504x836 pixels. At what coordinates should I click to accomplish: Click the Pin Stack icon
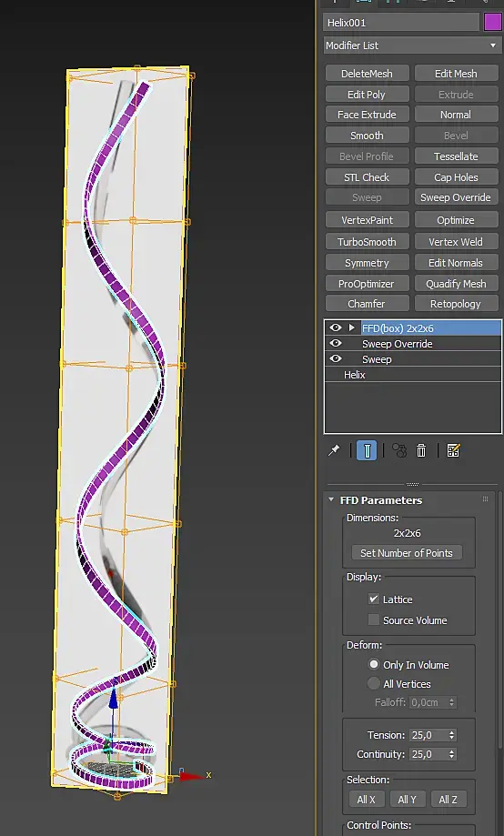pyautogui.click(x=334, y=450)
